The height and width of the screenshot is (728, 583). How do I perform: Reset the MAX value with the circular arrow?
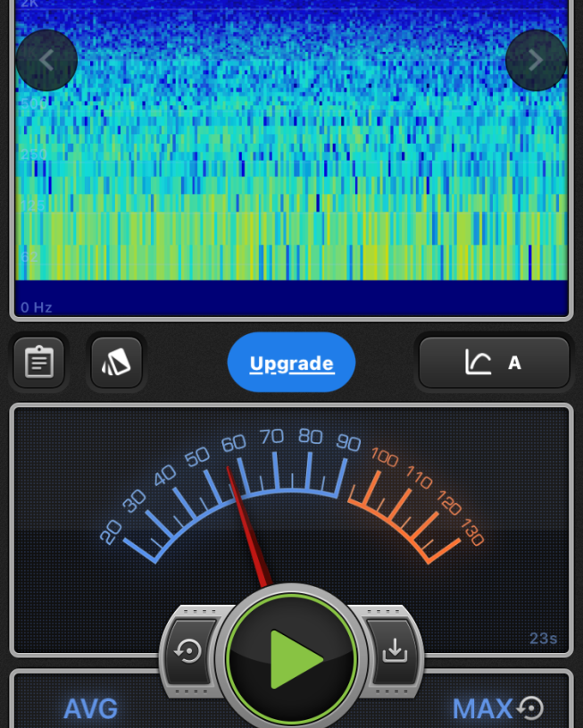pos(530,708)
